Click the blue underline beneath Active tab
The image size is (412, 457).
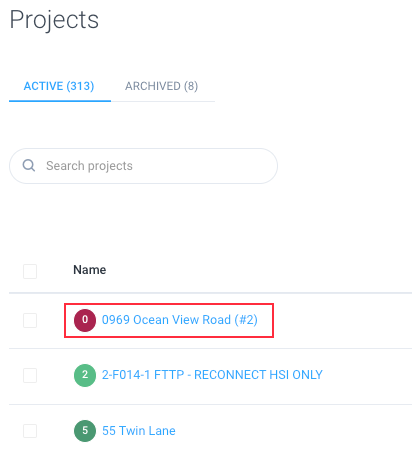pos(60,101)
